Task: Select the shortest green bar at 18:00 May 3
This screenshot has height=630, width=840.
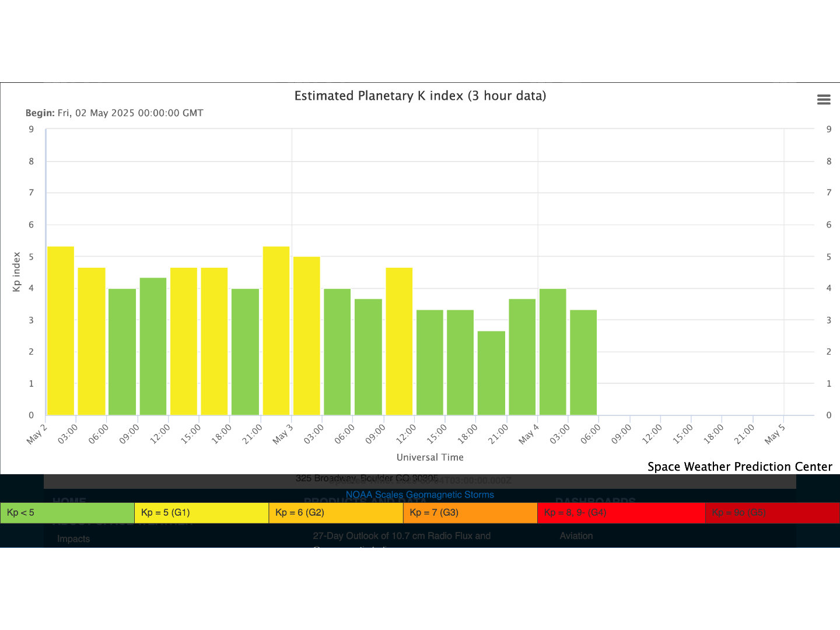Action: point(491,373)
